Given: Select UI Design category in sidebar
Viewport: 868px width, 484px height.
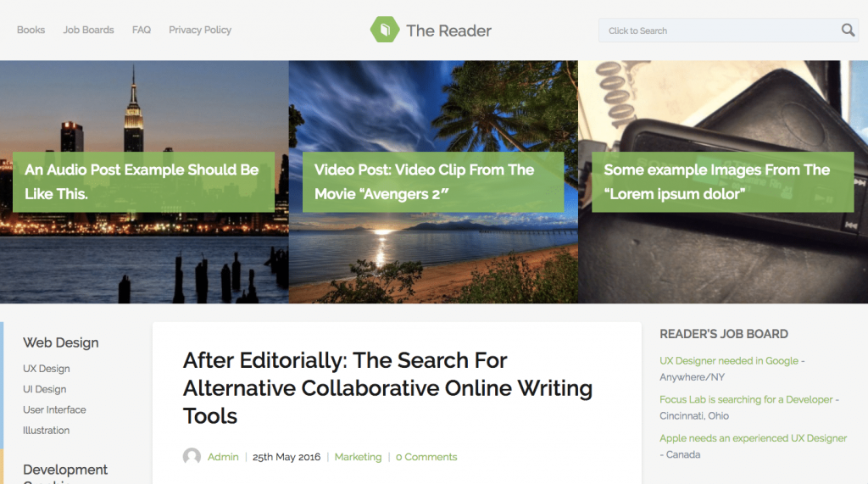Looking at the screenshot, I should coord(44,389).
